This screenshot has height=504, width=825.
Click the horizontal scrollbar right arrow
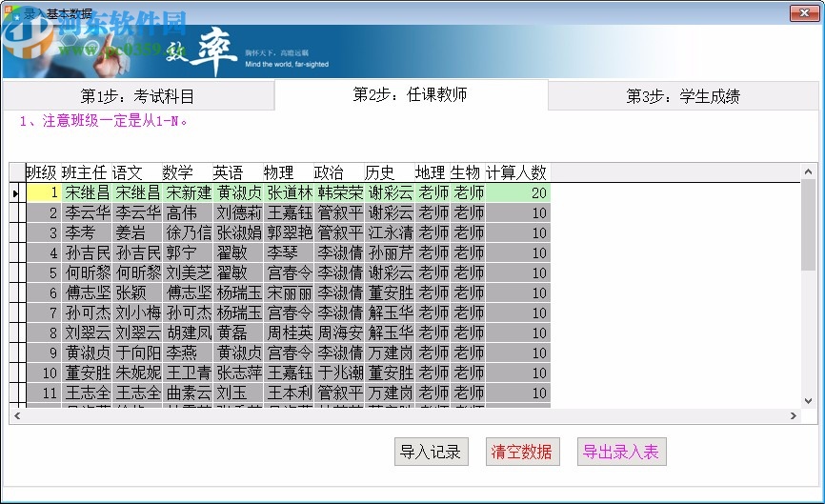pyautogui.click(x=794, y=416)
